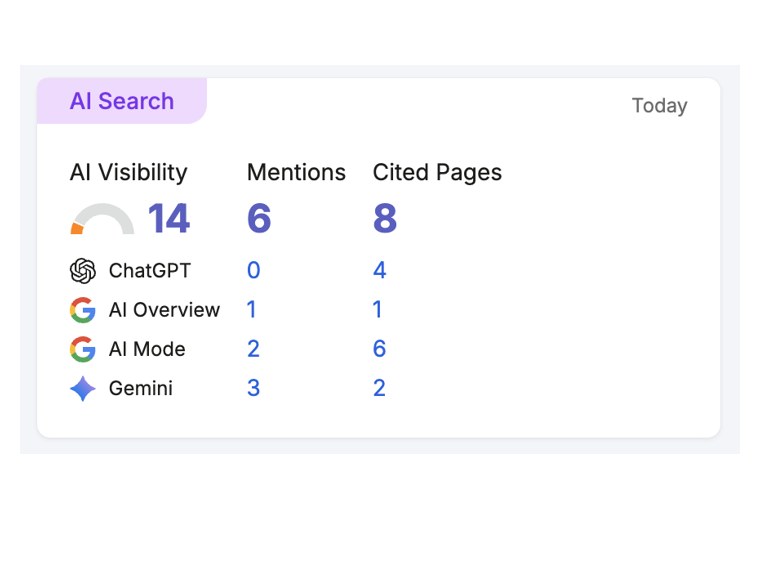Click the AI Visibility score 14
Image resolution: width=760 pixels, height=580 pixels.
click(x=169, y=219)
